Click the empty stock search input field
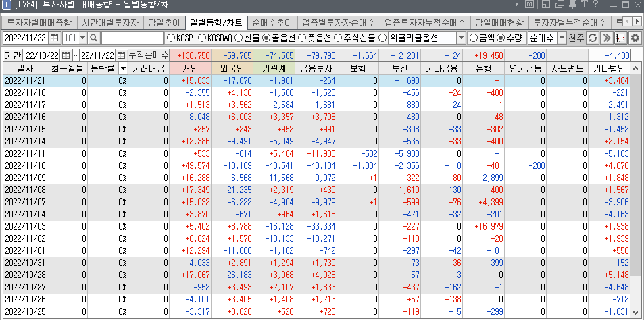Screen dimensions: 644x320 point(132,38)
